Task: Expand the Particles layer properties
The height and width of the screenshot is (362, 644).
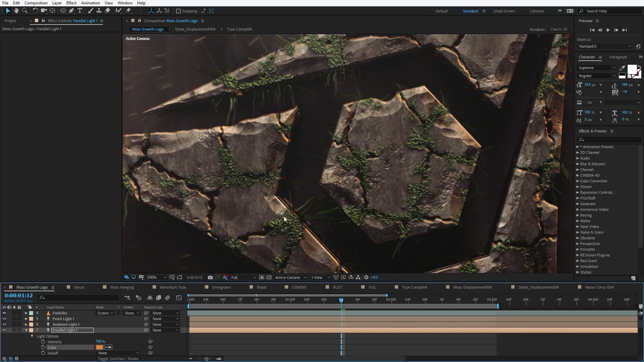Action: [26, 313]
